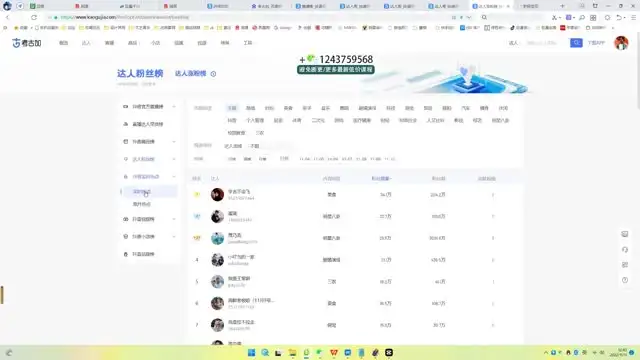Select the 美食 content category filter

288,108
